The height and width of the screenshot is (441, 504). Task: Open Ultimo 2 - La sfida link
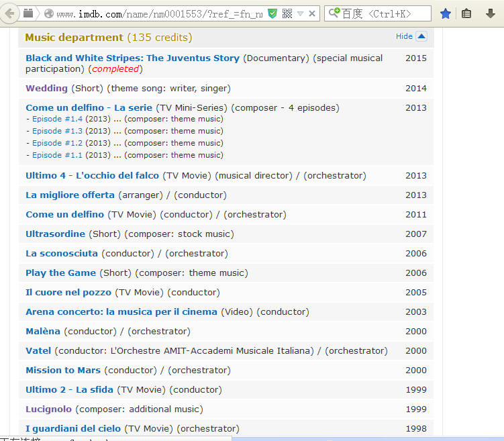coord(69,389)
